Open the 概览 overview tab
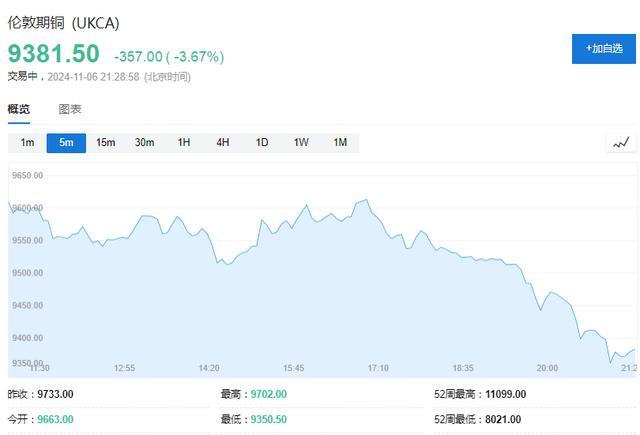Screen dimensions: 640x435 19,109
